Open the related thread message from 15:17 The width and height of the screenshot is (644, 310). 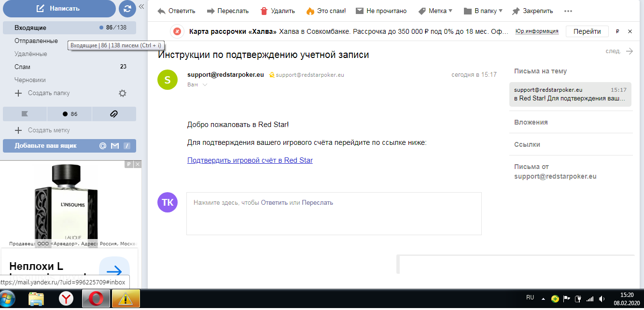(570, 94)
